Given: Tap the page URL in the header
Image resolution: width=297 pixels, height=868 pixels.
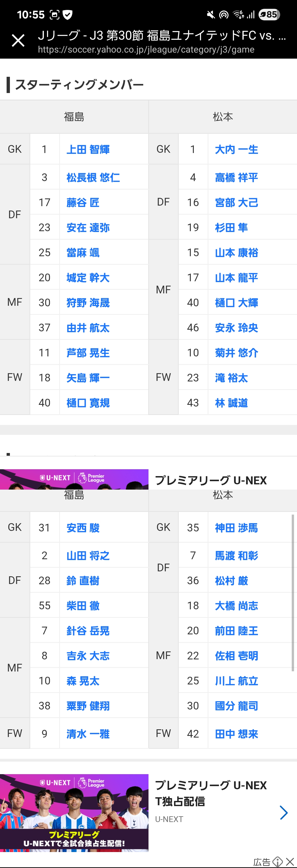Looking at the screenshot, I should 146,50.
